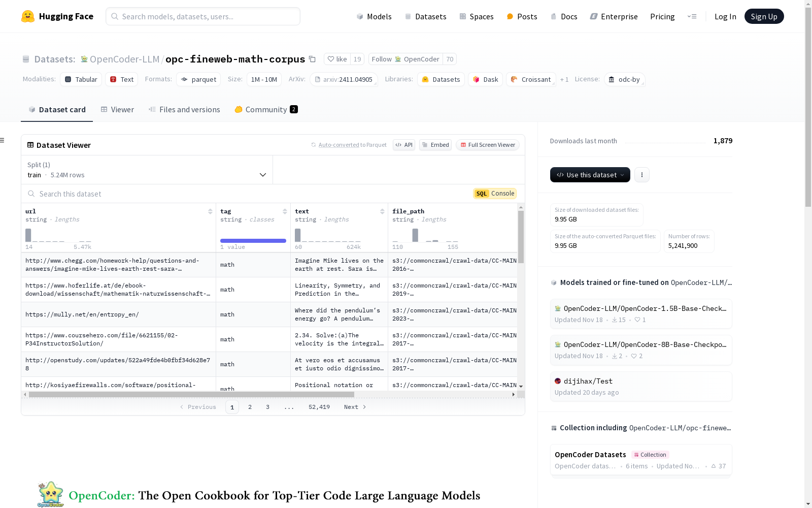Click the follower count 70
812x508 pixels.
[x=450, y=59]
